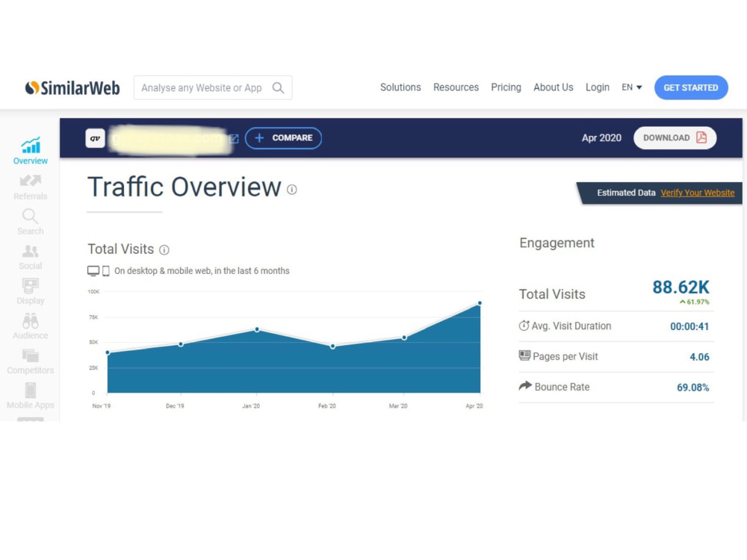The image size is (747, 560).
Task: Click the Login link
Action: tap(598, 87)
